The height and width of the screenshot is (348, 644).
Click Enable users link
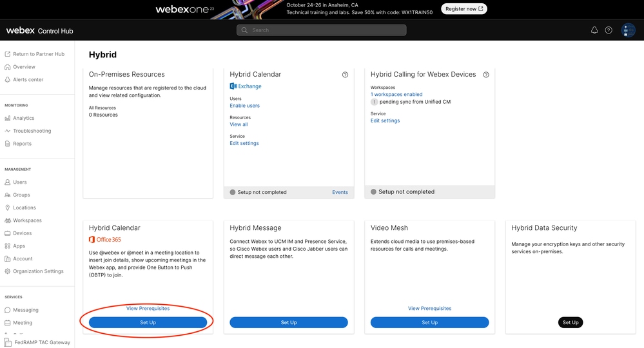tap(244, 106)
